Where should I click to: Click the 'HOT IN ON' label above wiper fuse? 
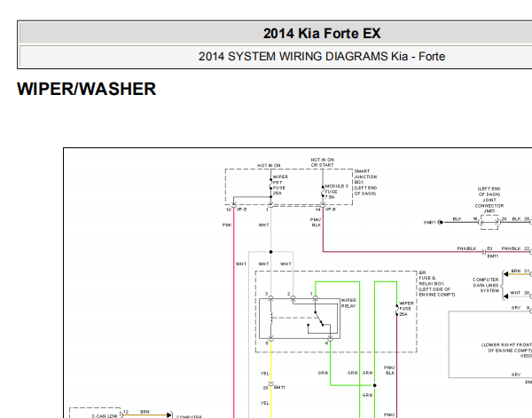[x=269, y=165]
